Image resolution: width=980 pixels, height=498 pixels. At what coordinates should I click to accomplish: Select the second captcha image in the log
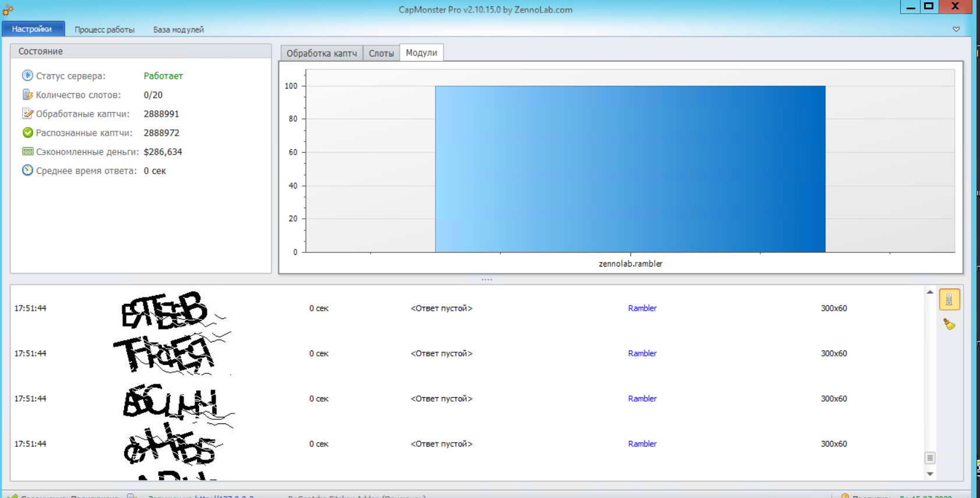click(x=172, y=353)
